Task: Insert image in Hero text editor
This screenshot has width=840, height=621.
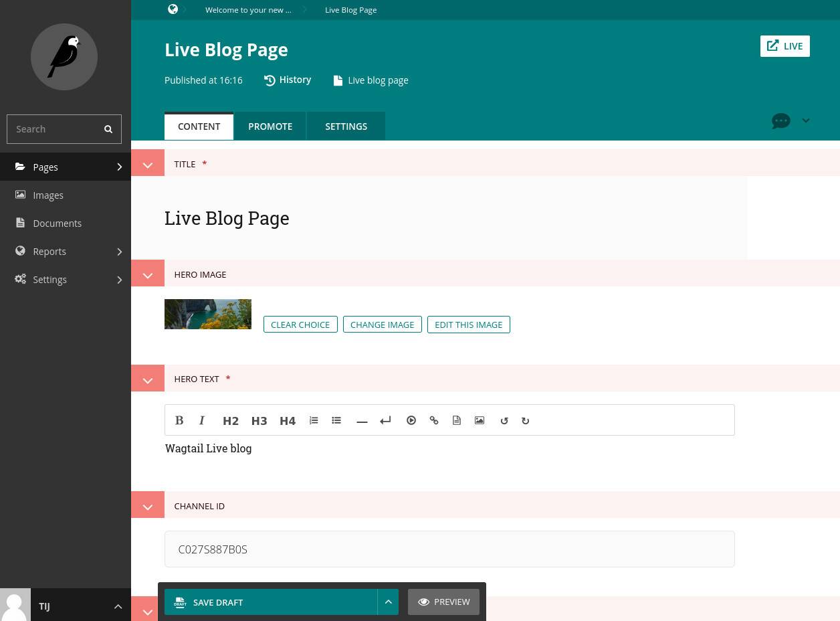Action: [x=480, y=420]
